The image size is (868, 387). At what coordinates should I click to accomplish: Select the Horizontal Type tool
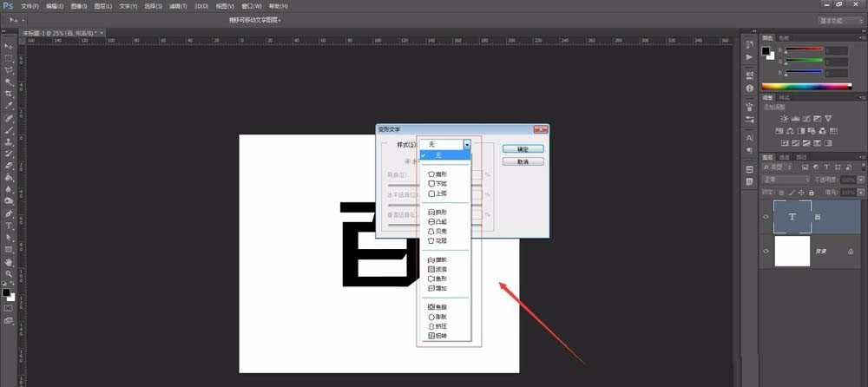coord(9,225)
